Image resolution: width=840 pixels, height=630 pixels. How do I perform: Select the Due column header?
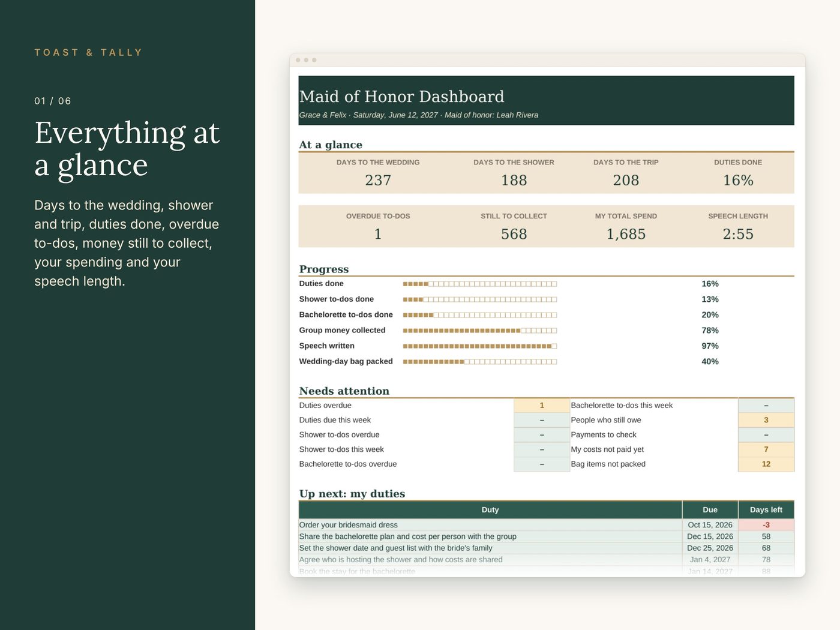coord(710,510)
